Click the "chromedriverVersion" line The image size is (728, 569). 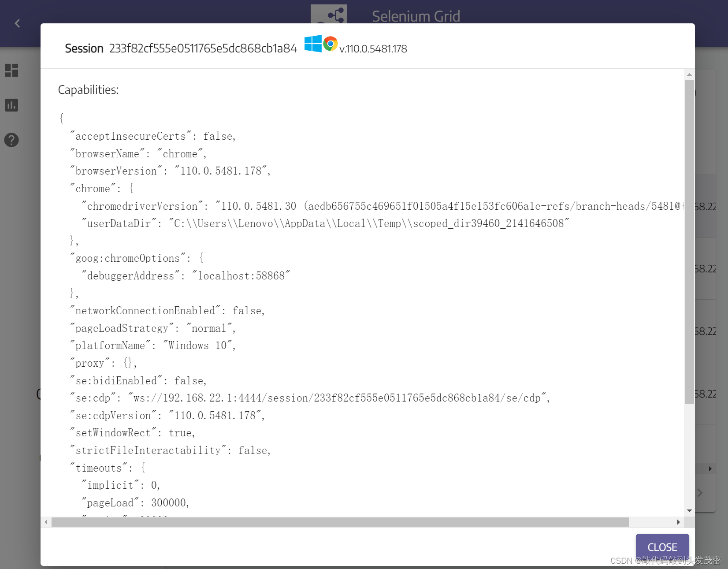coord(383,206)
